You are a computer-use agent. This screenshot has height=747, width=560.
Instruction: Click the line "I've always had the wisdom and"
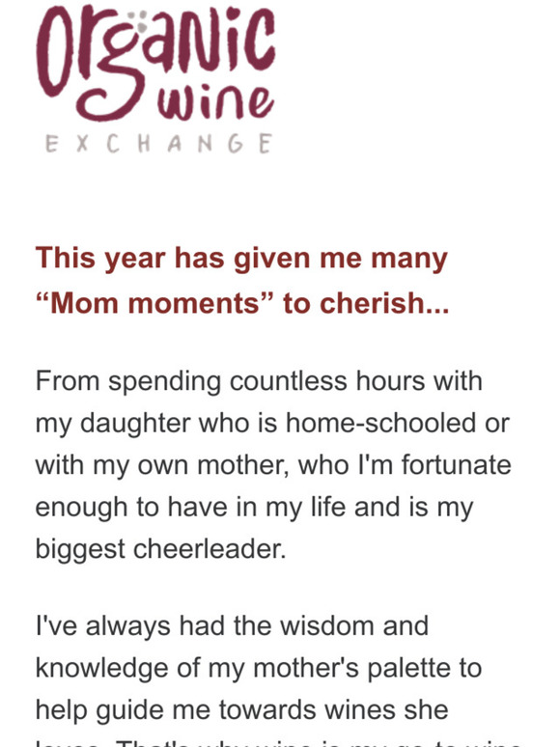click(232, 625)
